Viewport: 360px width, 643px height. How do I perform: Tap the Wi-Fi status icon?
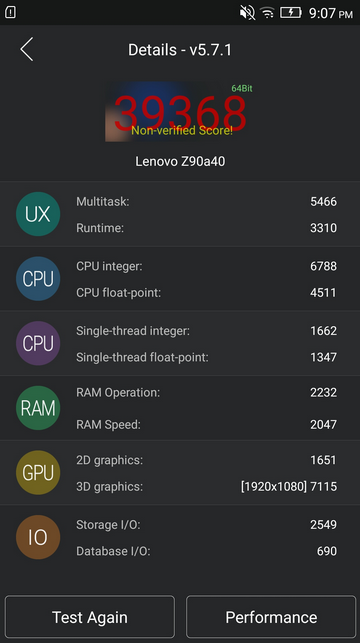268,13
